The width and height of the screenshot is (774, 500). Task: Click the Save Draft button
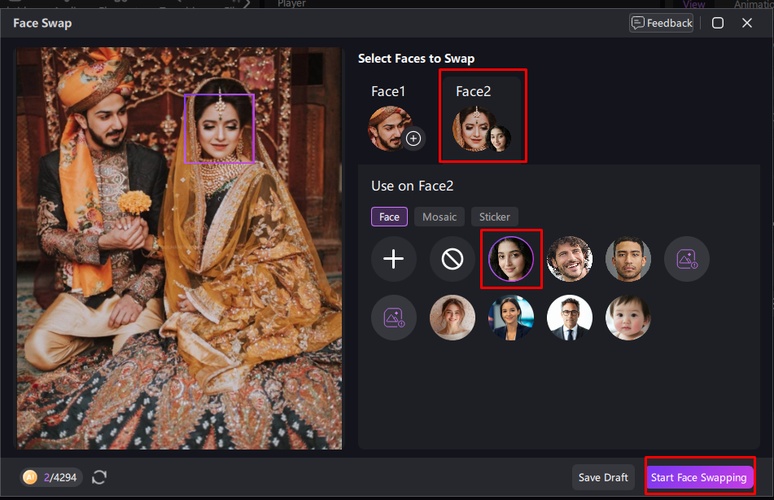(x=603, y=477)
